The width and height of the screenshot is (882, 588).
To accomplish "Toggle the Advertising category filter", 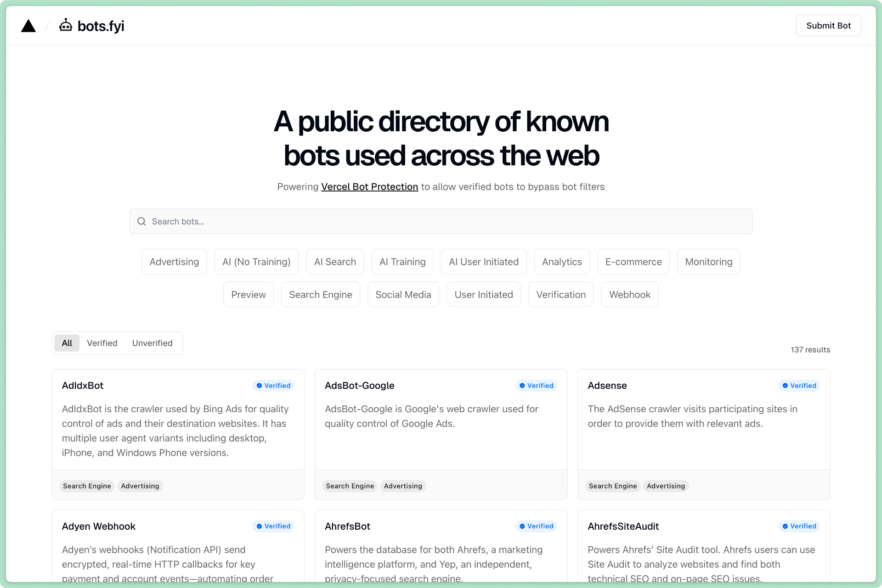I will coord(174,262).
